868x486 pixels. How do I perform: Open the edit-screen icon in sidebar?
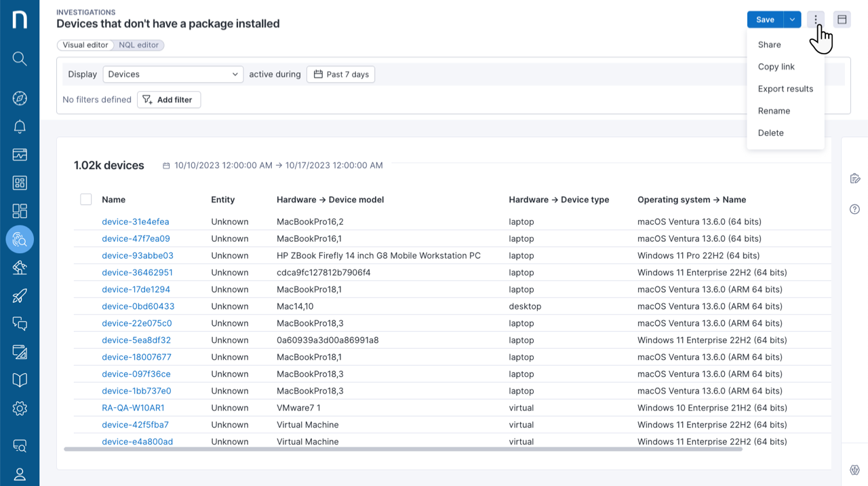point(20,352)
